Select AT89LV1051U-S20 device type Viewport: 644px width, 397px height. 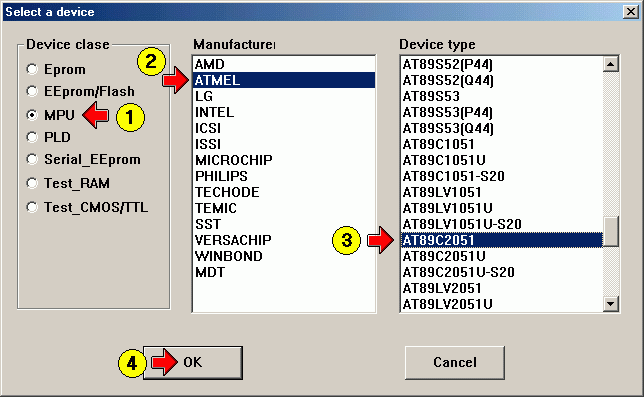coord(501,224)
